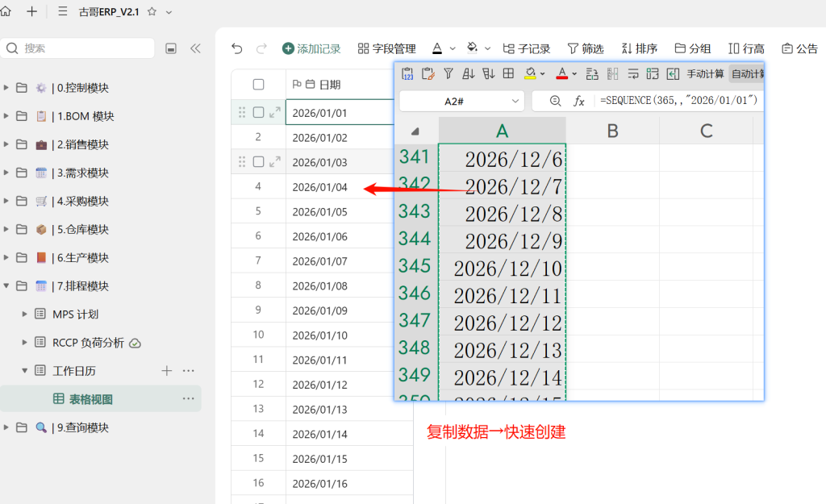Screen dimensions: 826x504
Task: Open the 公告 announcement option
Action: point(799,49)
